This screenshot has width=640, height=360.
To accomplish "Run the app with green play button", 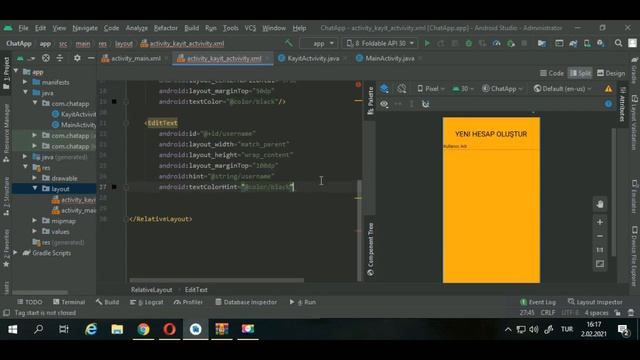I will (x=427, y=43).
